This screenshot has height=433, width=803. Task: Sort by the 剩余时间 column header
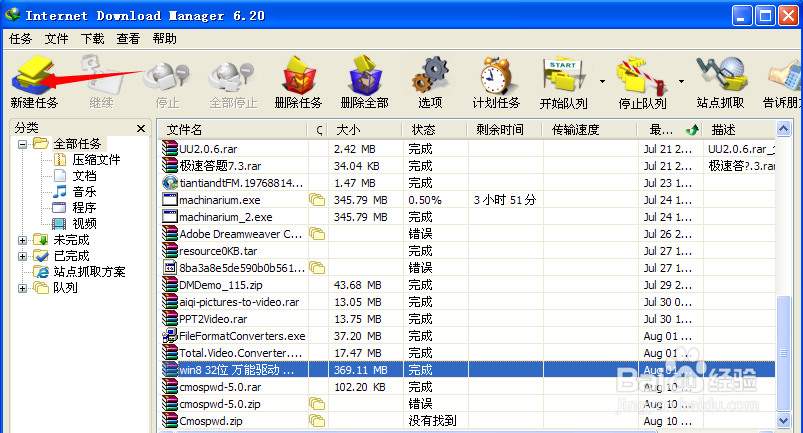pyautogui.click(x=504, y=130)
